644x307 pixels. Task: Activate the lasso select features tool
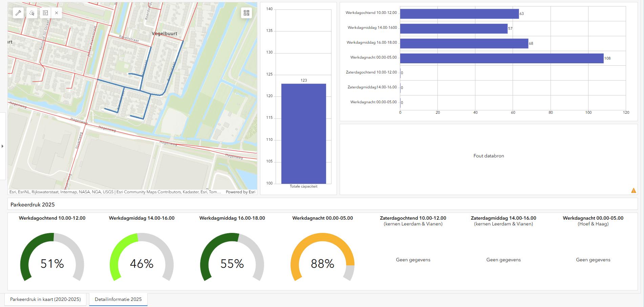(x=32, y=13)
